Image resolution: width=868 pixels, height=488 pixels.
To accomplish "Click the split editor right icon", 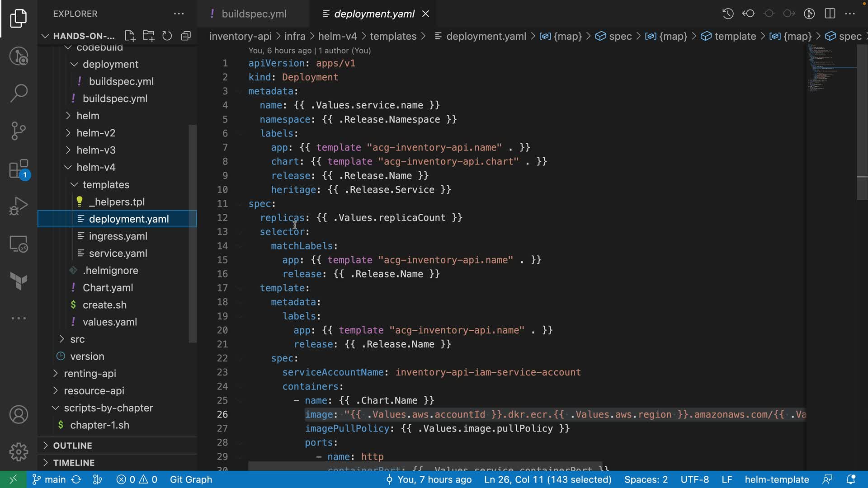I will [830, 14].
